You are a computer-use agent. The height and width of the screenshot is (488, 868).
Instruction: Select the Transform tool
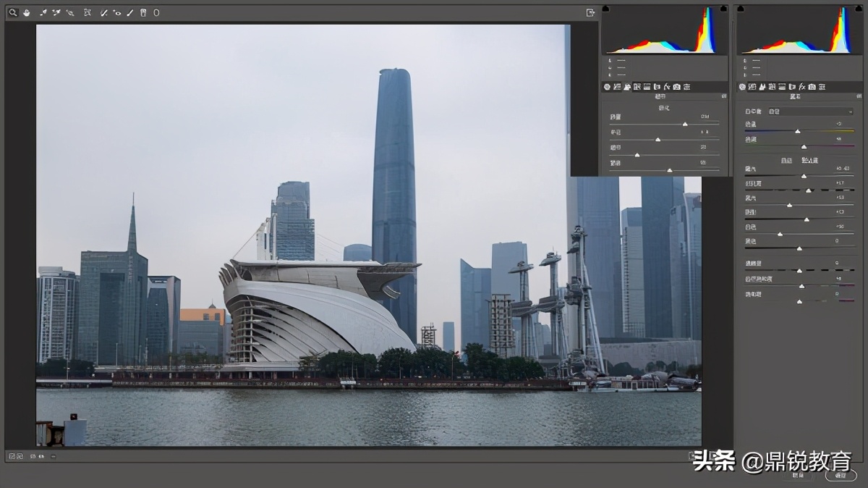[88, 12]
